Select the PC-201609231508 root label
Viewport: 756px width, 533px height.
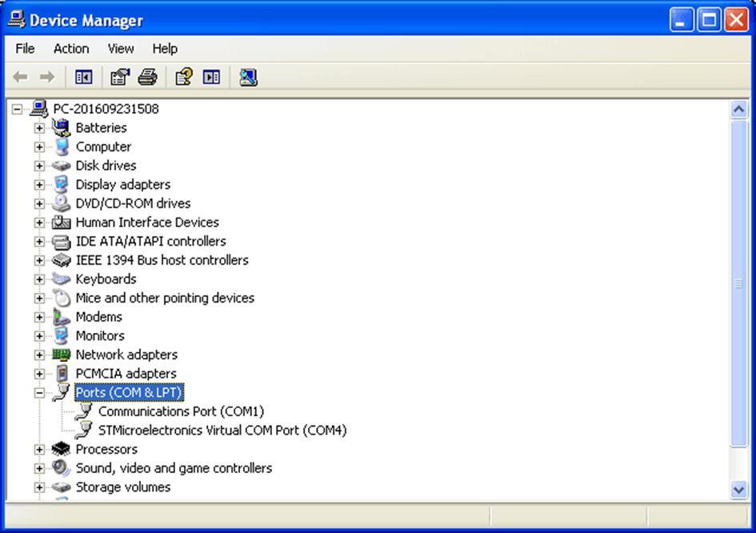click(106, 109)
